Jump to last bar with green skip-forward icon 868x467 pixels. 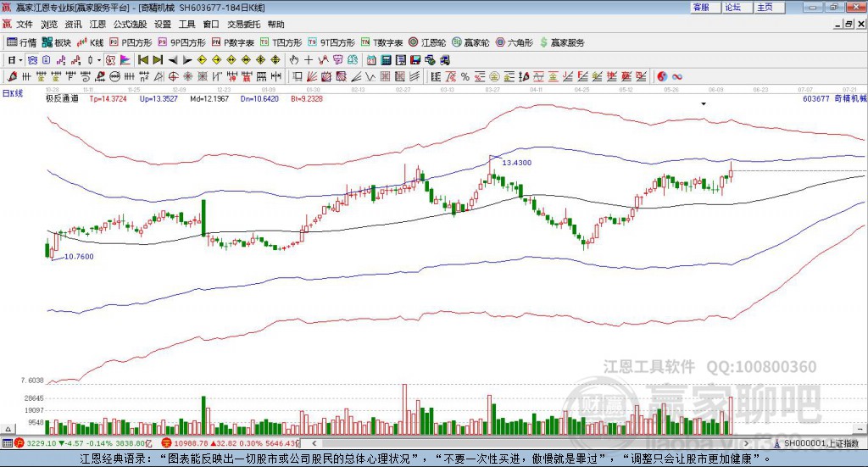158,60
